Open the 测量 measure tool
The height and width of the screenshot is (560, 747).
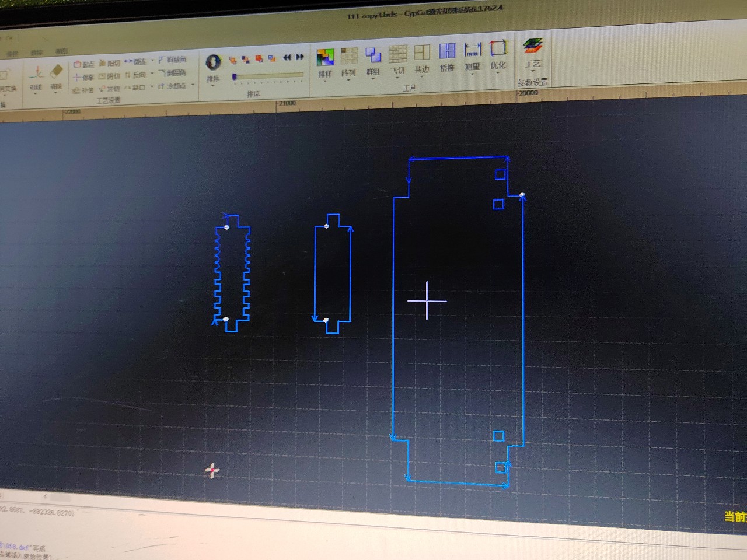pos(472,51)
